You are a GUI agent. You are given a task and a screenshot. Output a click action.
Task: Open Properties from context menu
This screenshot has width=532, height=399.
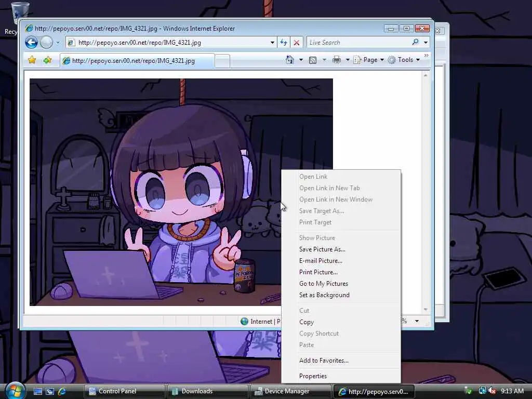(313, 376)
